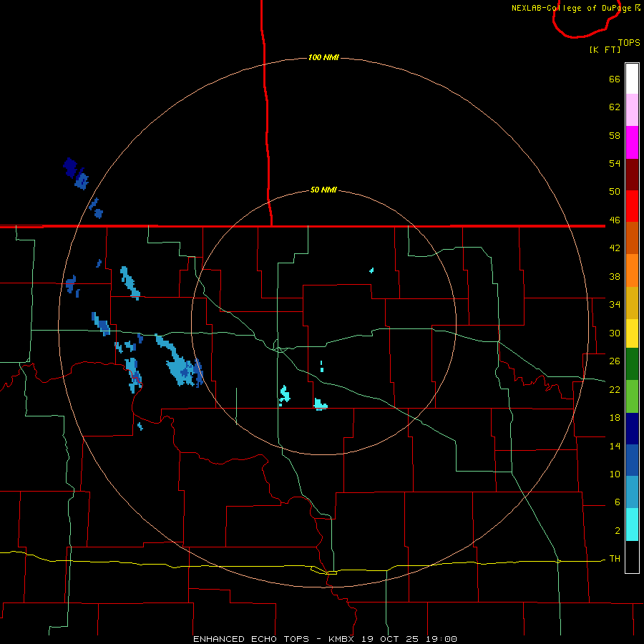Click the dark navy echo outside the range ring

click(x=70, y=167)
